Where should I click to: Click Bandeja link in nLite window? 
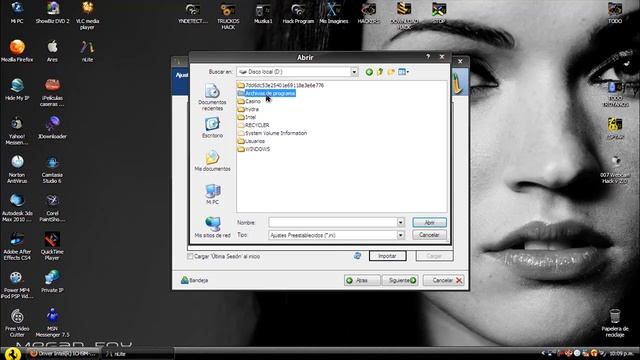195,280
